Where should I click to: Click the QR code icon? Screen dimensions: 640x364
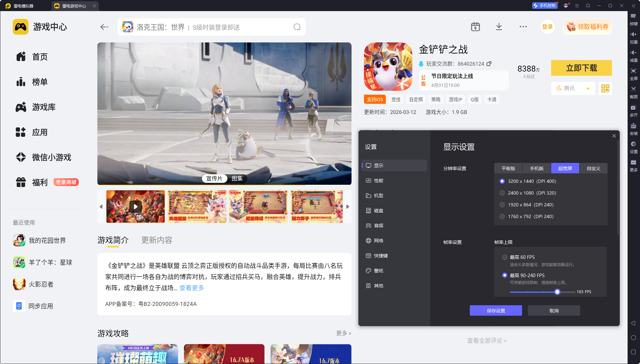(x=605, y=88)
